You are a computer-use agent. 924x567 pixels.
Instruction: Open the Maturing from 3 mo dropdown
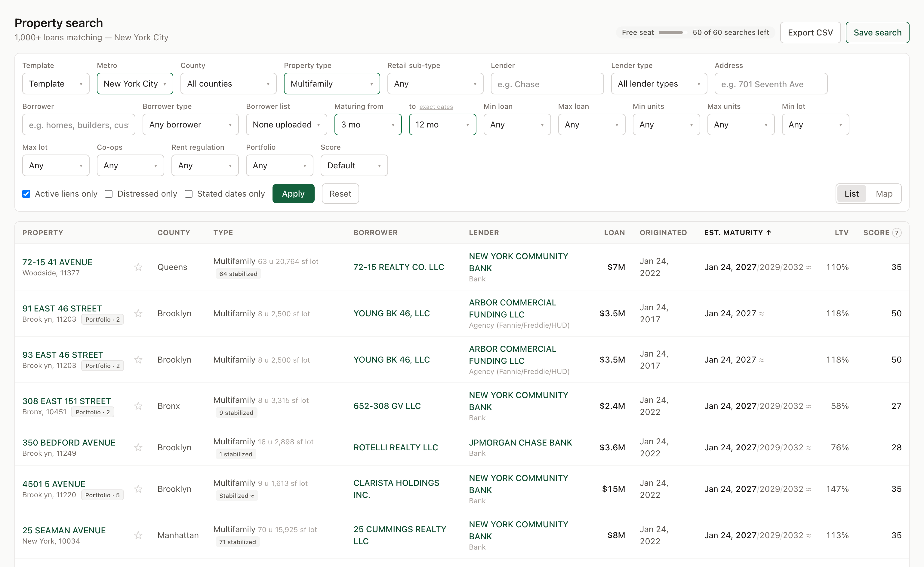tap(368, 124)
